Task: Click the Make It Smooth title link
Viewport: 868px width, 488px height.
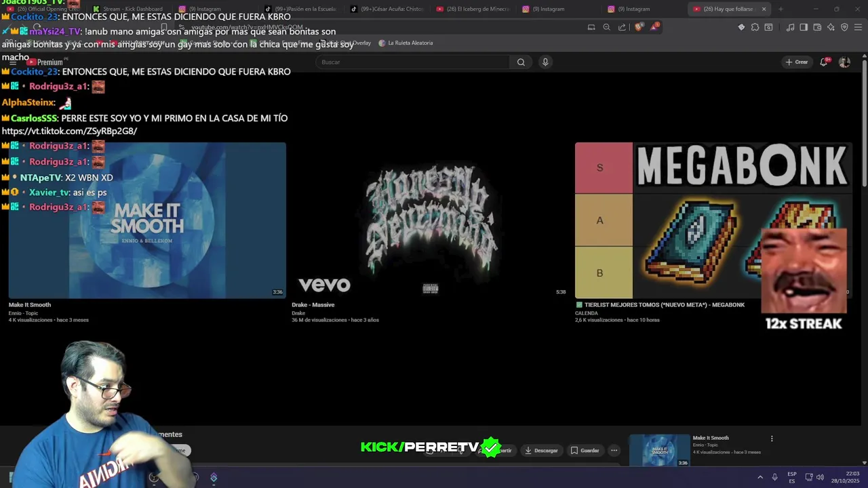Action: coord(30,305)
